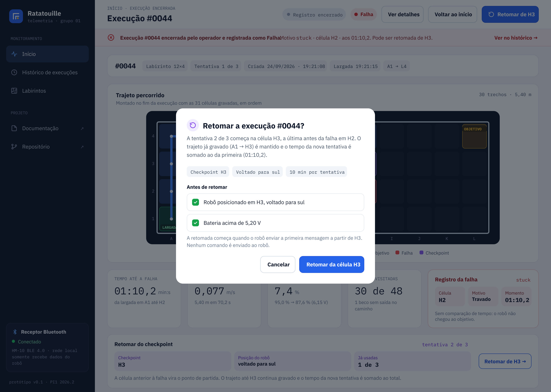Click the OBJETIVO cell on the maze
Viewport: 551px width, 392px height.
tap(474, 136)
